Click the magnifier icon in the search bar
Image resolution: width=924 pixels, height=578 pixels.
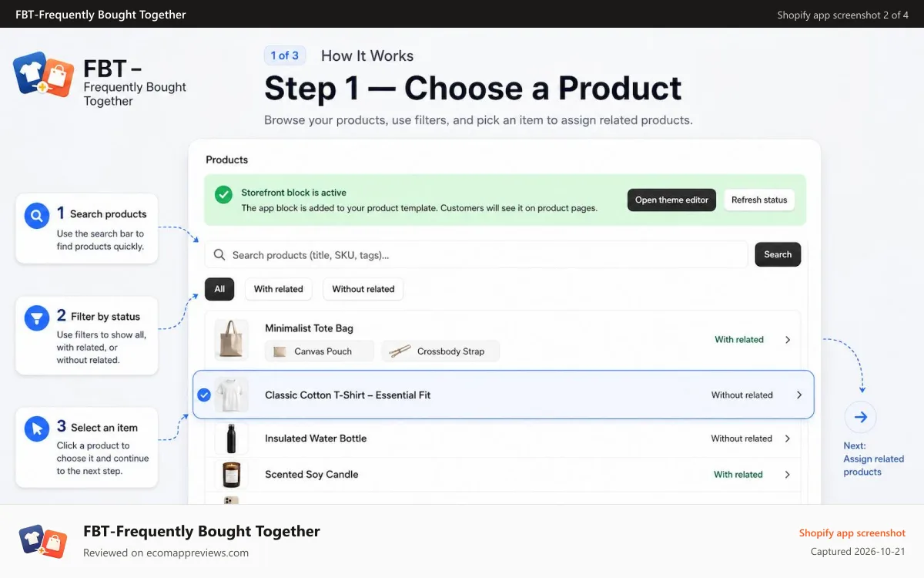(x=219, y=255)
